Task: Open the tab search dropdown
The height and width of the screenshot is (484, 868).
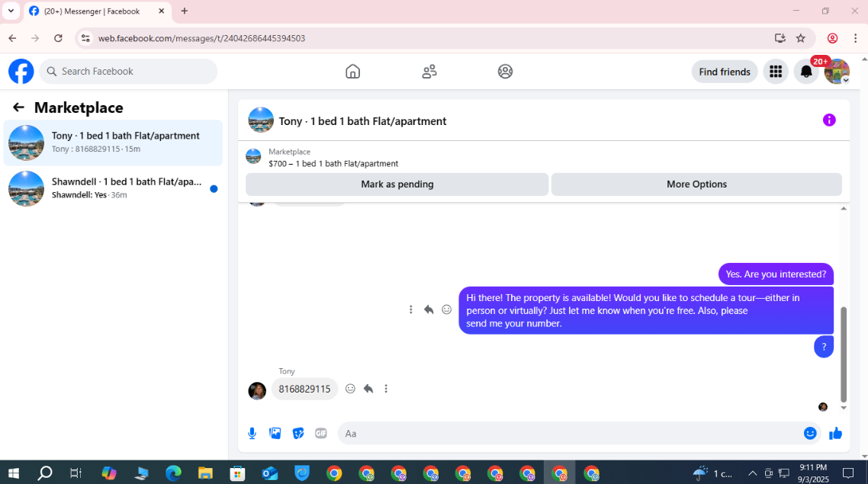Action: 11,11
